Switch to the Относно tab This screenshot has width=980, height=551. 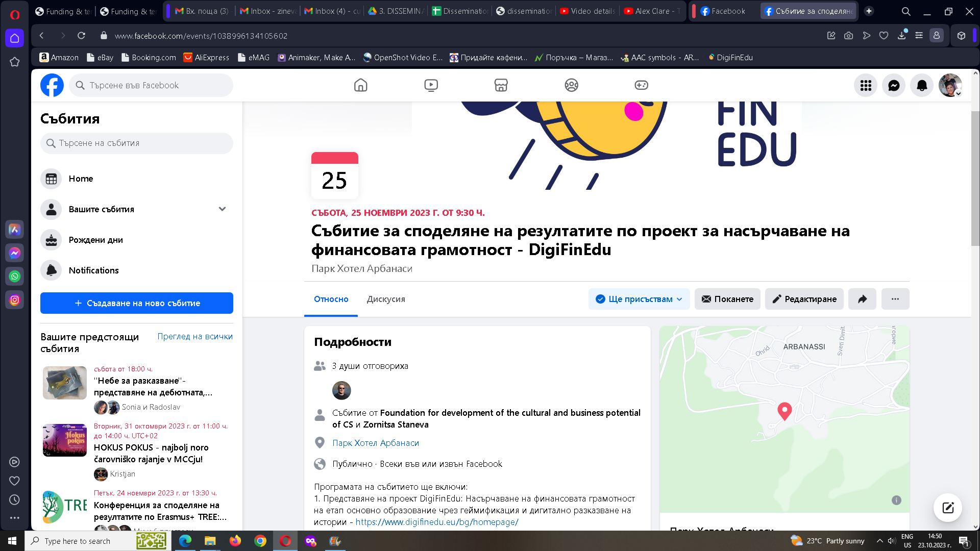331,299
